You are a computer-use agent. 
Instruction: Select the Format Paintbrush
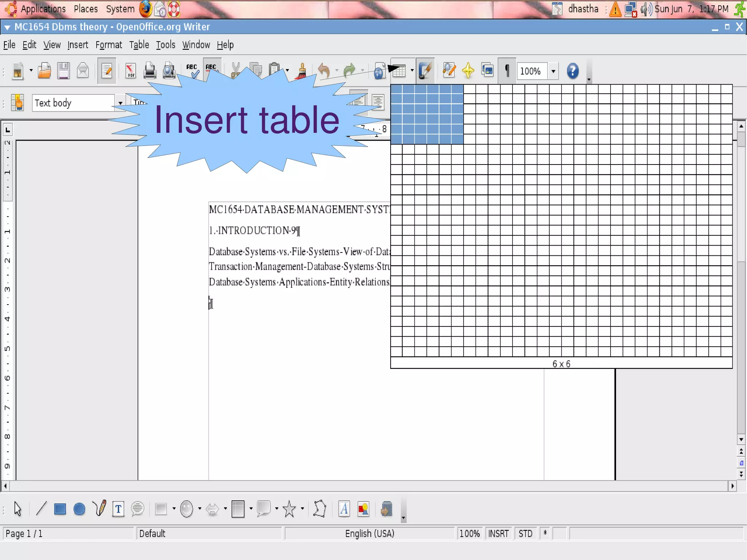[x=302, y=71]
